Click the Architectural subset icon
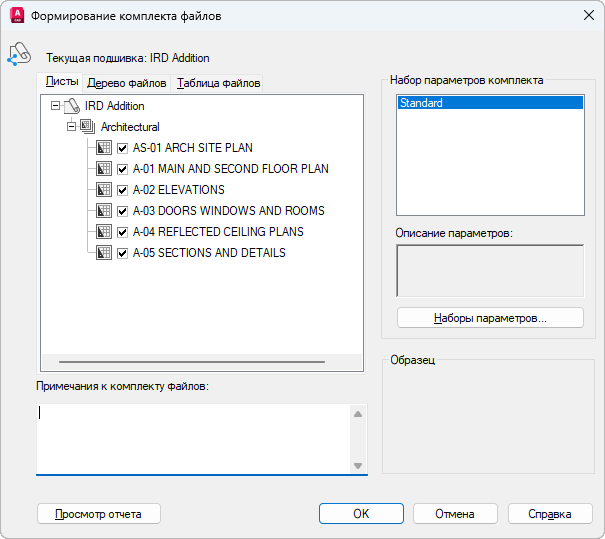The image size is (605, 539). tap(87, 127)
